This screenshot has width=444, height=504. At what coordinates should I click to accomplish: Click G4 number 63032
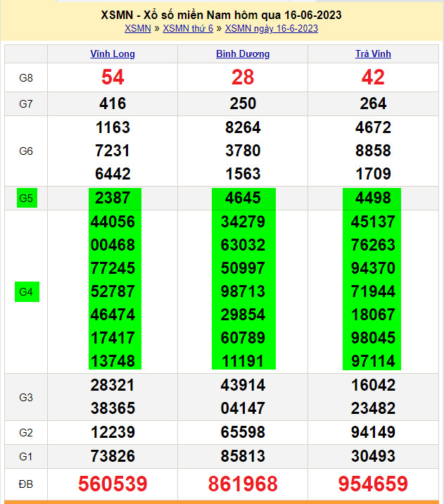pyautogui.click(x=243, y=245)
